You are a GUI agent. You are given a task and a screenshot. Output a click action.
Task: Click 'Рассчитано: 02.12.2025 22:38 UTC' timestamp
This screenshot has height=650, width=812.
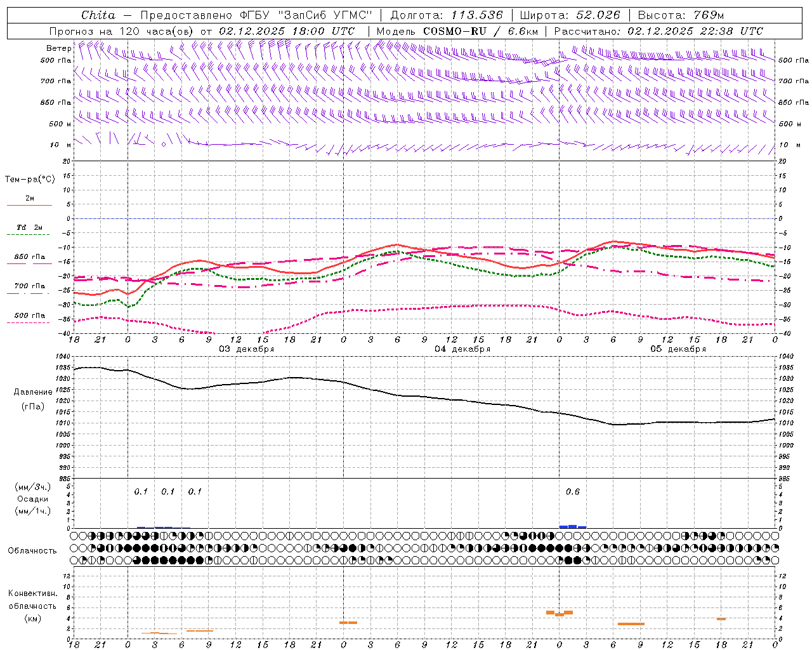tap(658, 31)
